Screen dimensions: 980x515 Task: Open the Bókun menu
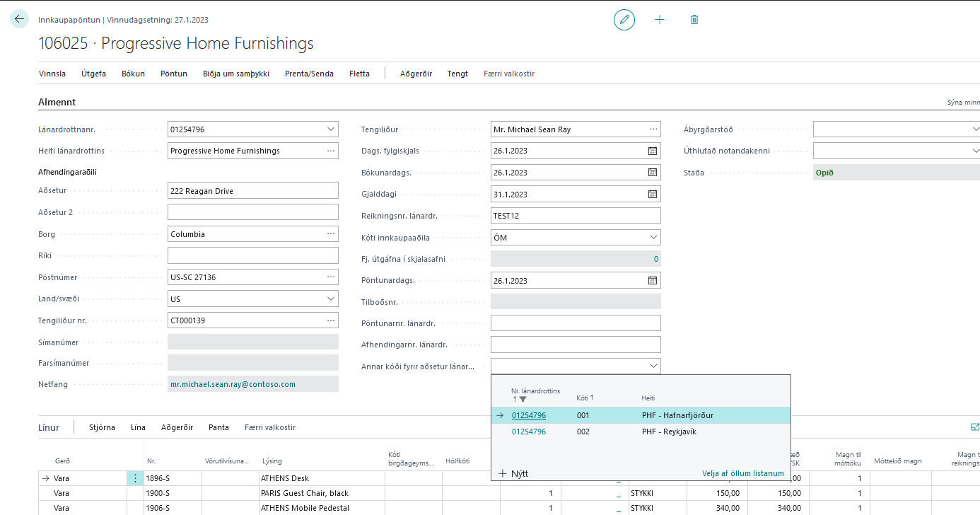133,74
